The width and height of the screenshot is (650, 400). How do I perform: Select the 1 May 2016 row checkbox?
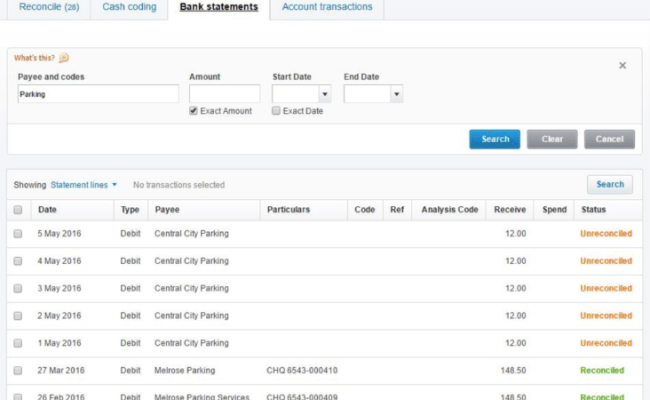pos(18,343)
